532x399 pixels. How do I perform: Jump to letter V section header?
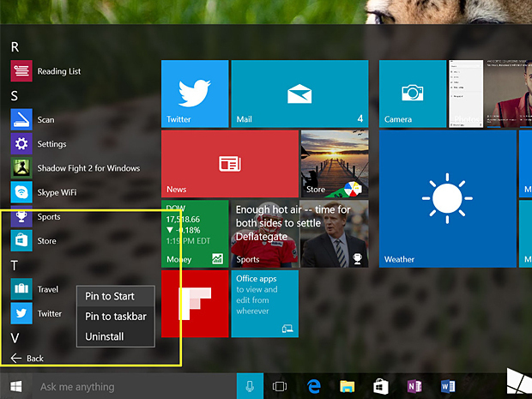tap(15, 338)
